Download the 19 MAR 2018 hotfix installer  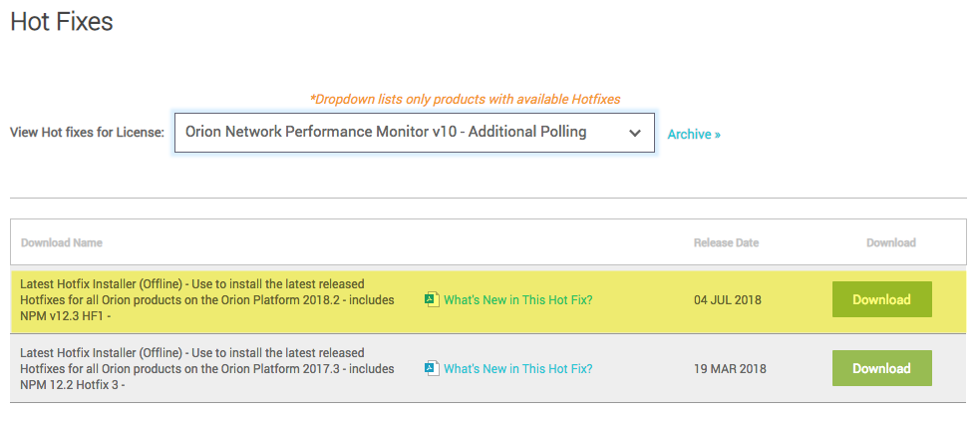(881, 368)
